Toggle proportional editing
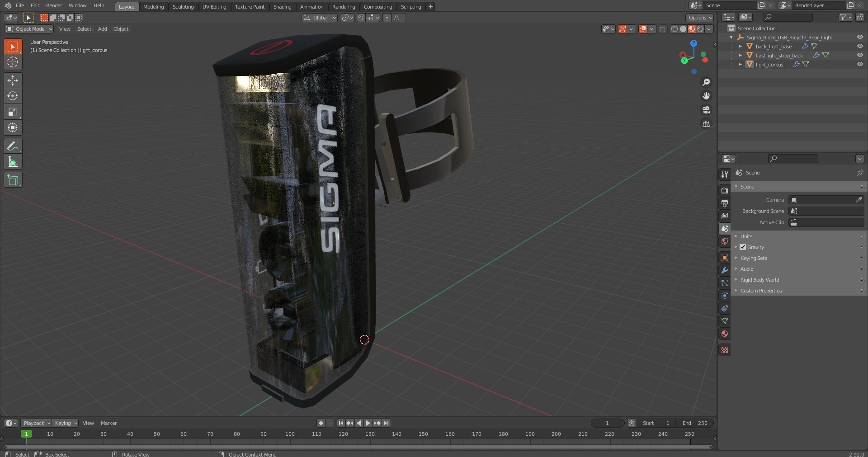The width and height of the screenshot is (868, 457). click(387, 18)
